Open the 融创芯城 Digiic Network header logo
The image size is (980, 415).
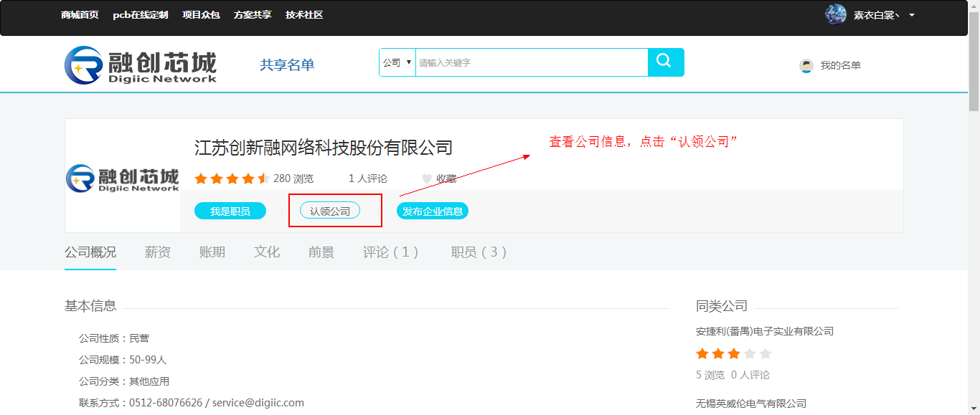click(141, 65)
